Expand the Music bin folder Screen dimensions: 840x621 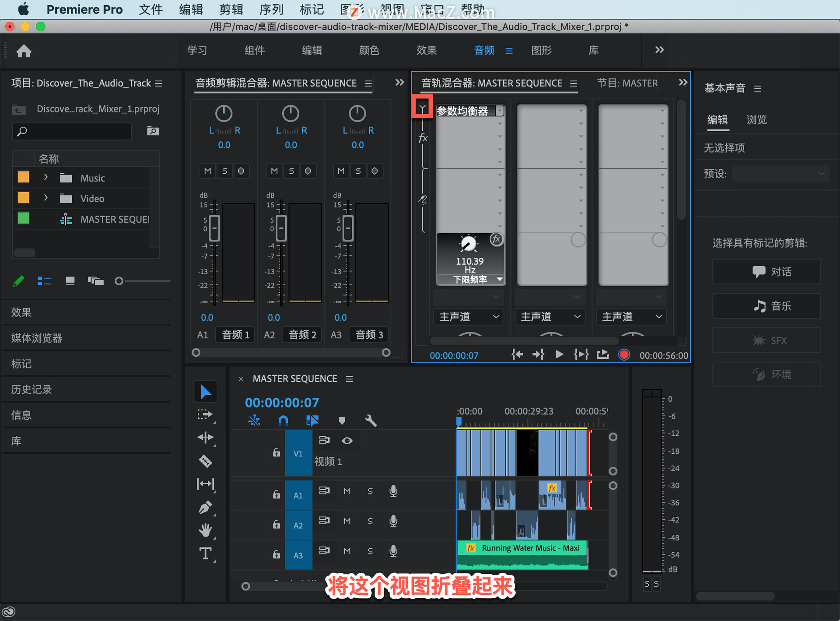(45, 177)
